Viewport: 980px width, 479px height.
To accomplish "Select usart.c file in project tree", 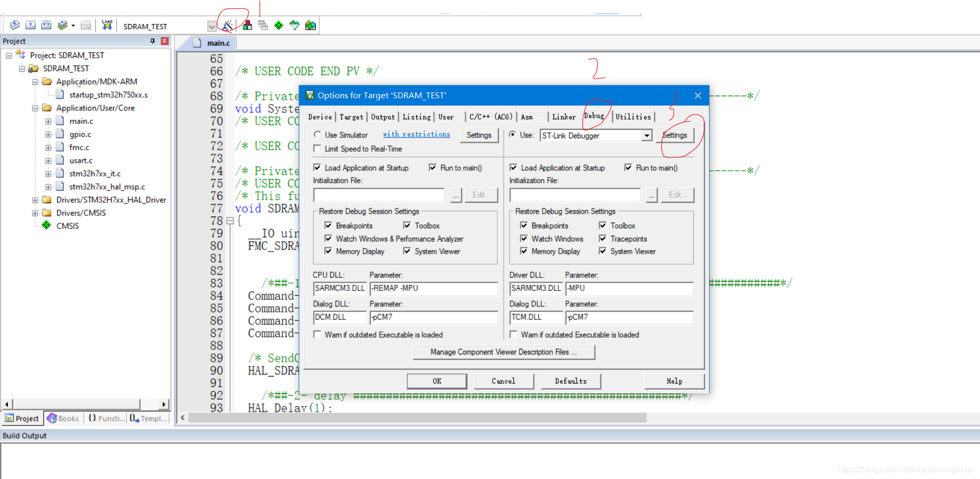I will click(81, 160).
